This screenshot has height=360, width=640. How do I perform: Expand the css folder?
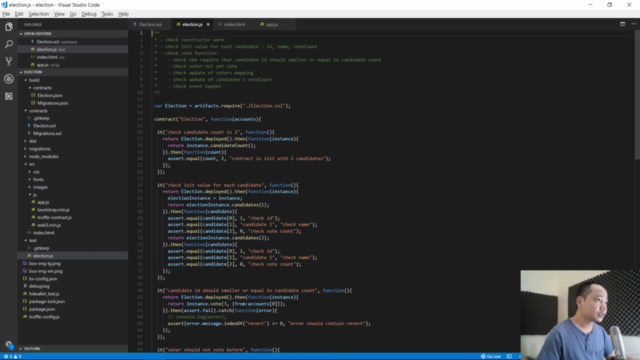(73, 172)
